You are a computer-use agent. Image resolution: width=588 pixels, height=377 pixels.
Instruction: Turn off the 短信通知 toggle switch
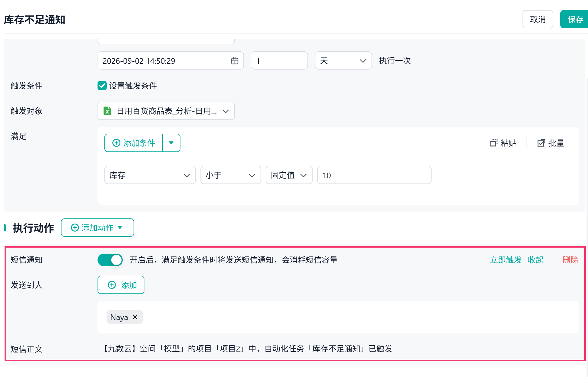[110, 260]
